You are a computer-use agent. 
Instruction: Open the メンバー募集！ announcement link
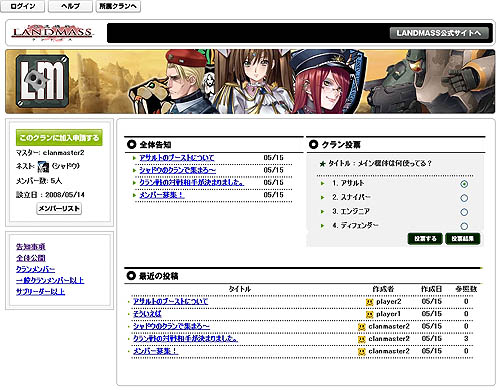[x=162, y=195]
